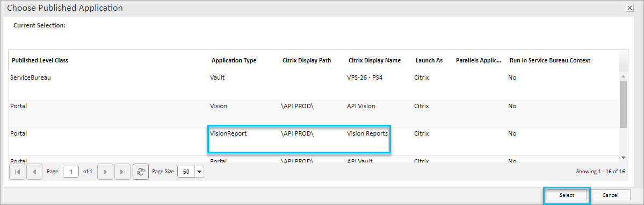Go to the first page of results
This screenshot has height=205, width=644.
point(17,172)
